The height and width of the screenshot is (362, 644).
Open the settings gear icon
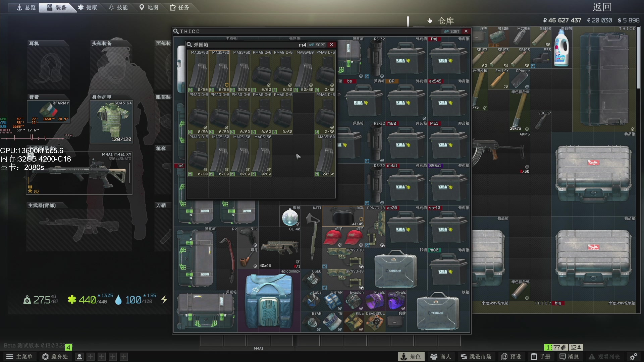coord(633,357)
